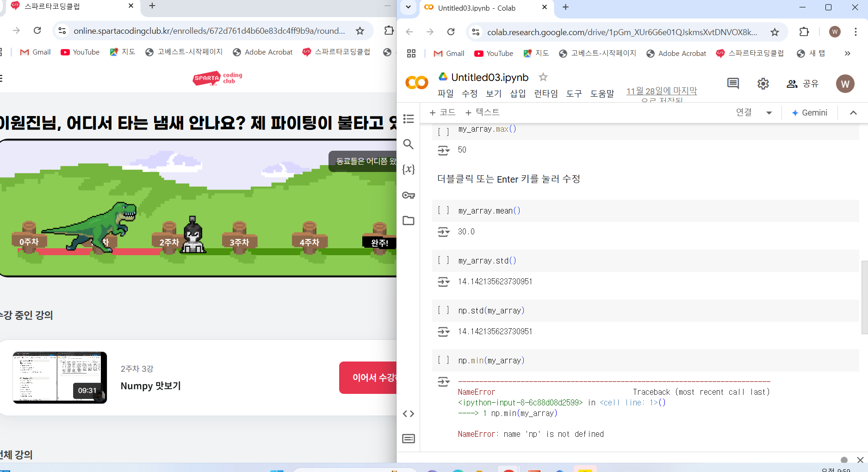Open the apps grid in the bookmarks bar
This screenshot has height=472, width=868.
(411, 54)
